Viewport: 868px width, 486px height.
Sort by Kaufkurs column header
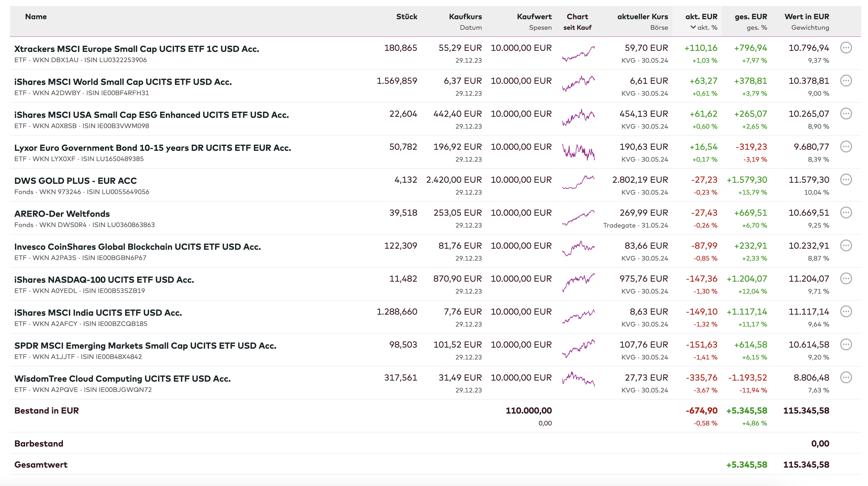[x=465, y=16]
